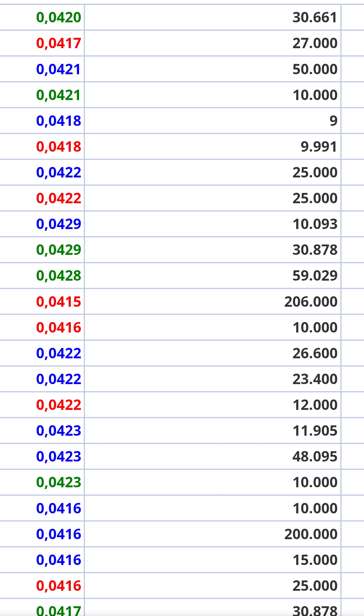Click the volume 10.093

[315, 224]
